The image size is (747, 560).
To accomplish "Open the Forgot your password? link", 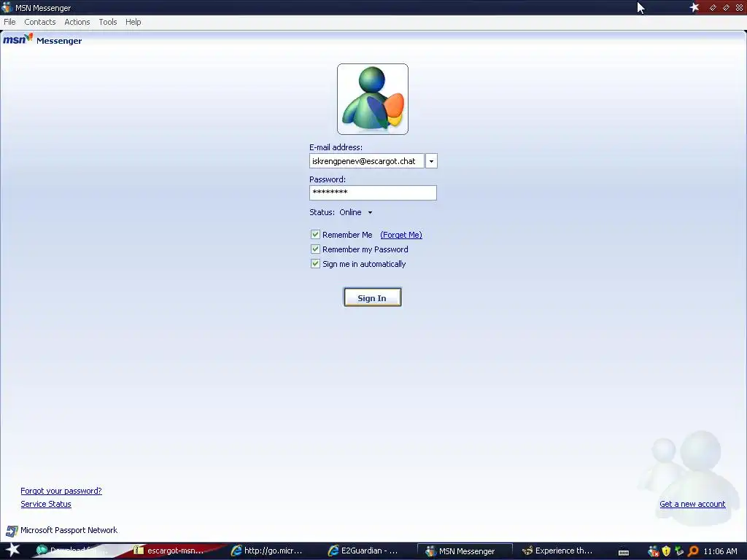I will point(61,491).
